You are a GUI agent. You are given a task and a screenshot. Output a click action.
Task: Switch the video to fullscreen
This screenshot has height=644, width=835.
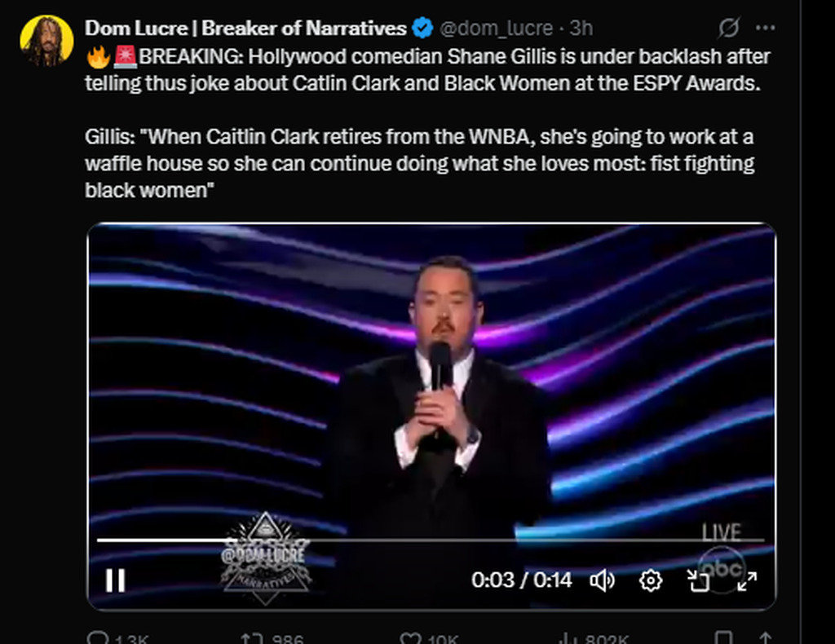[747, 581]
